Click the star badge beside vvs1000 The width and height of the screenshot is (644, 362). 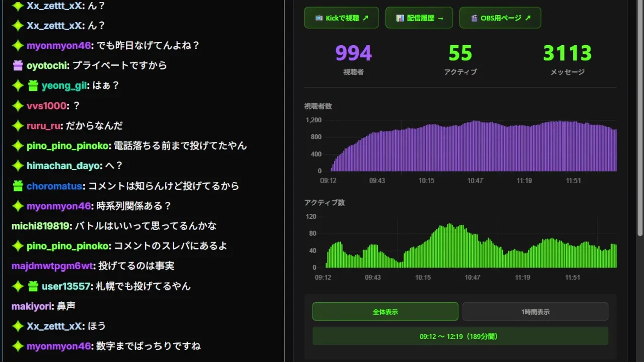(x=18, y=106)
